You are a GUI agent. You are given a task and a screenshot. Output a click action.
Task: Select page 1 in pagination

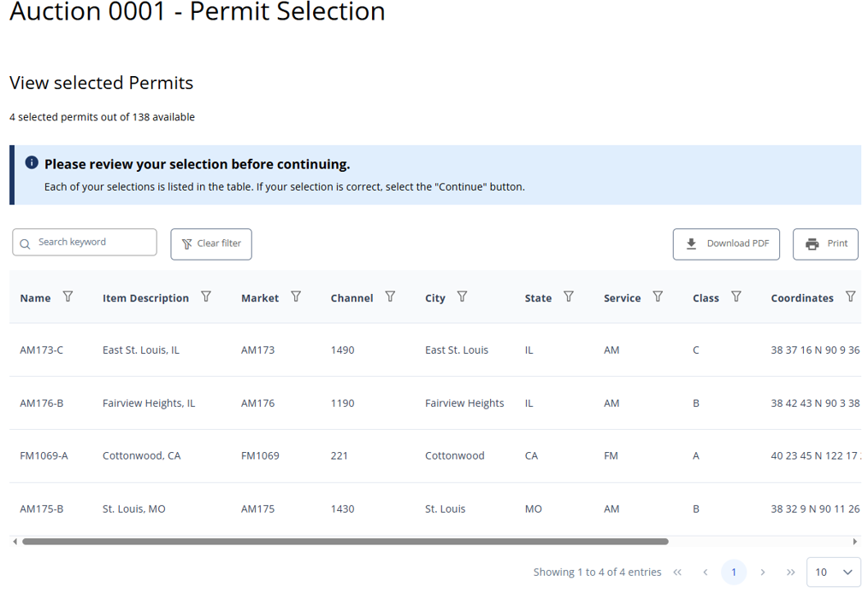[734, 572]
